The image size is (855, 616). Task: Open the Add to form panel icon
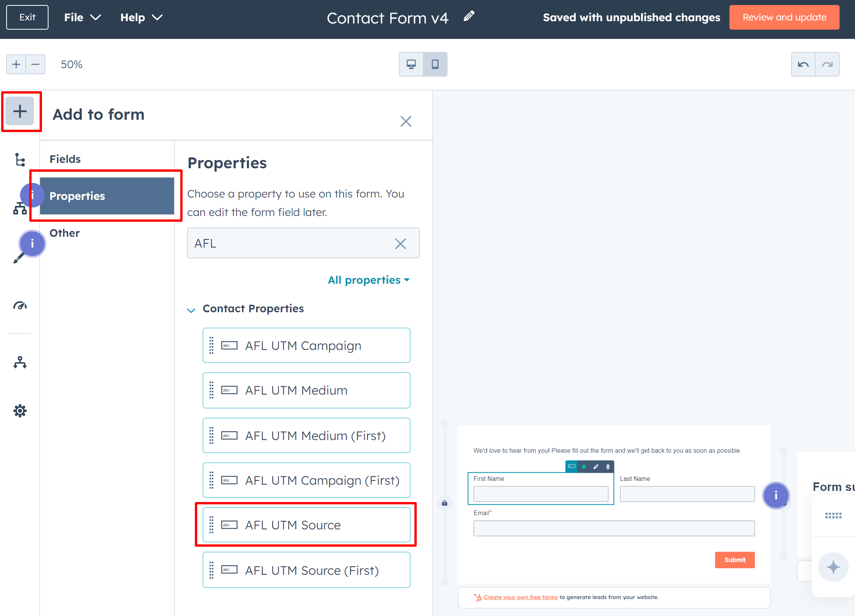point(20,112)
